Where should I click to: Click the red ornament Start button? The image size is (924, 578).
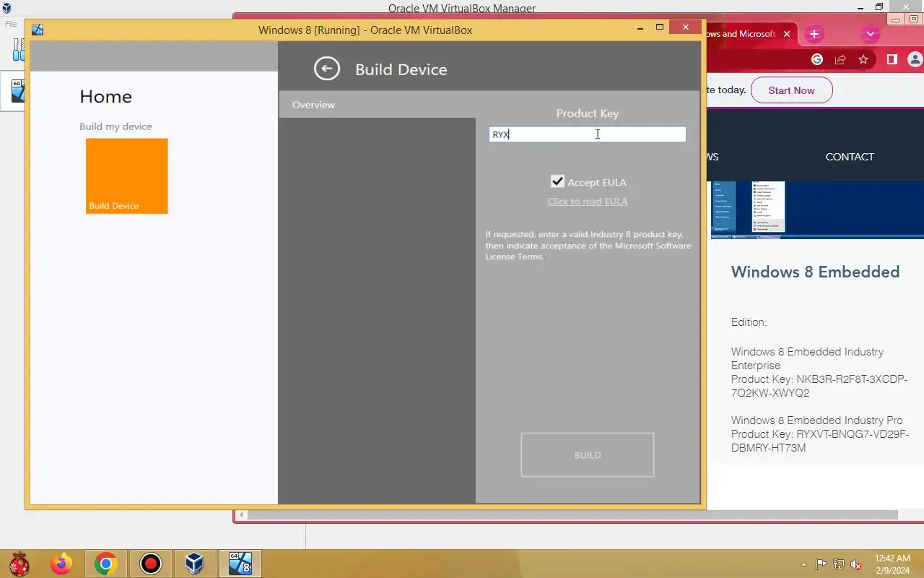[x=19, y=564]
